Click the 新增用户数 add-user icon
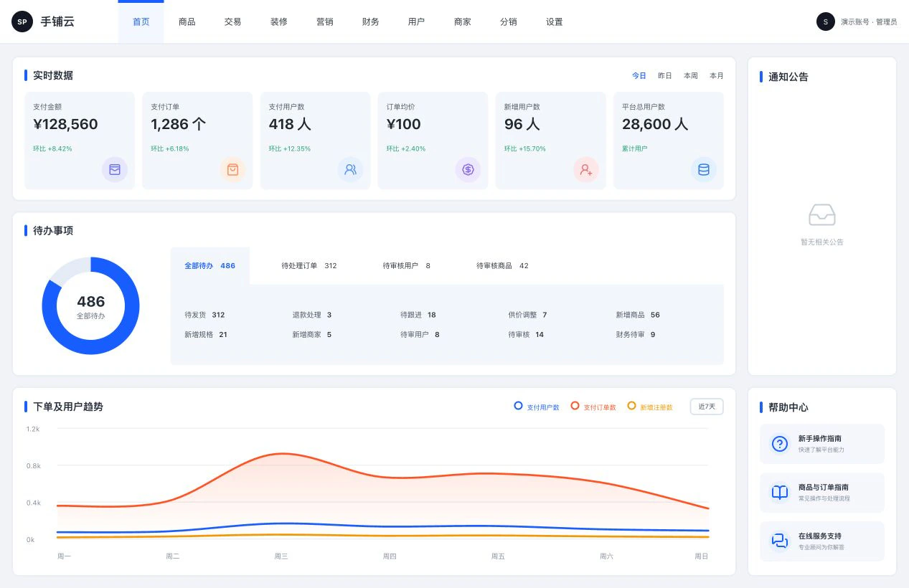The width and height of the screenshot is (909, 588). pos(585,170)
